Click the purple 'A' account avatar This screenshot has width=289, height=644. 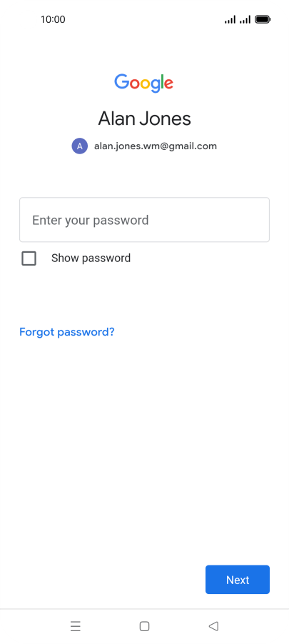pos(80,146)
